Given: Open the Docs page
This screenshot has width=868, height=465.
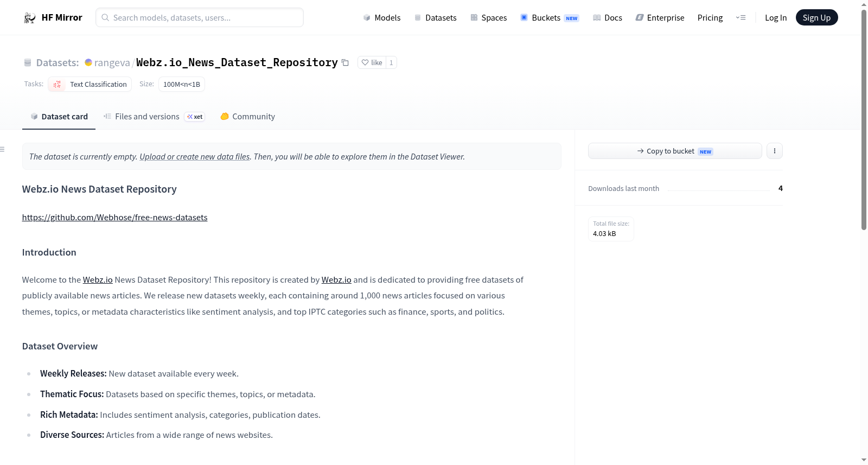Looking at the screenshot, I should pos(608,17).
